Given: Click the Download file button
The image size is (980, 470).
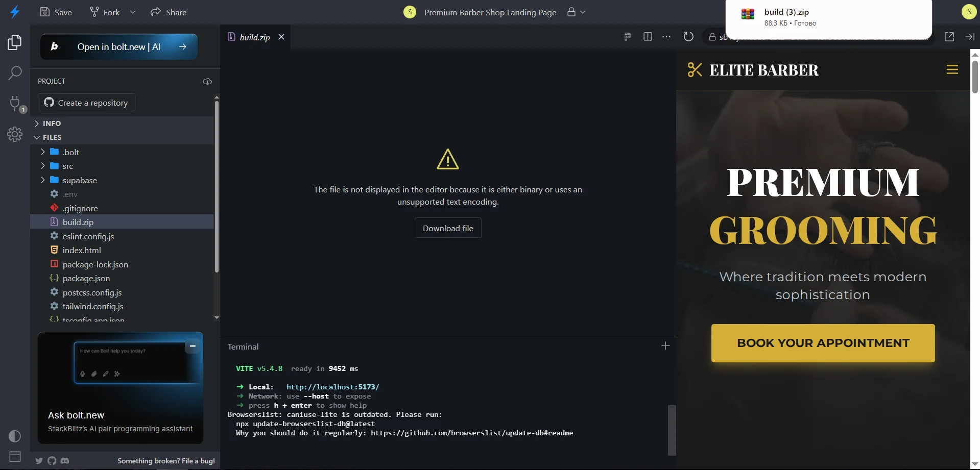Looking at the screenshot, I should click(x=447, y=228).
